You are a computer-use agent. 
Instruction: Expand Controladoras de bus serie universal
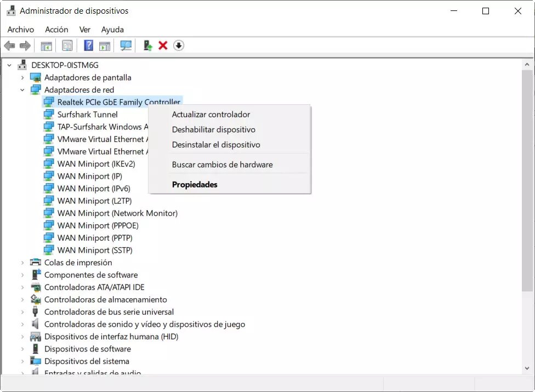pyautogui.click(x=22, y=312)
